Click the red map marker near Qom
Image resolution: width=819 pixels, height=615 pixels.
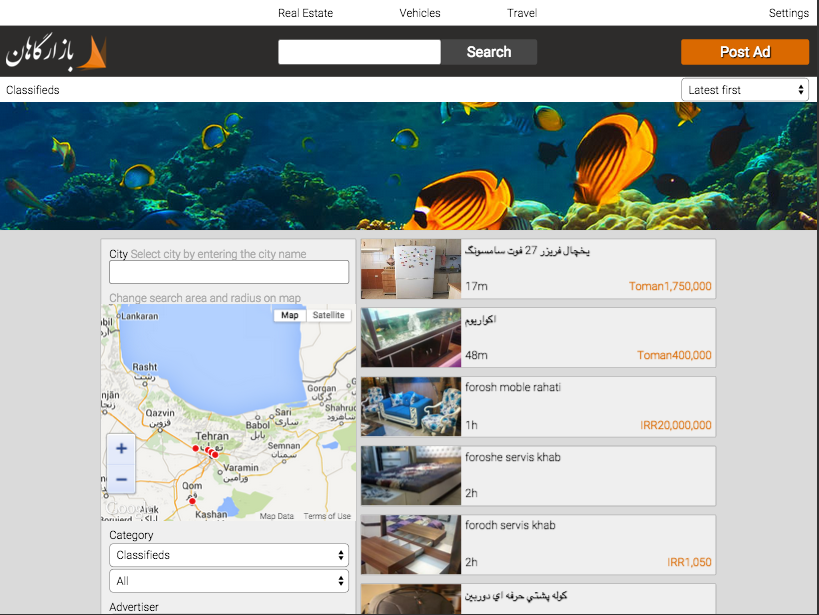click(x=192, y=501)
